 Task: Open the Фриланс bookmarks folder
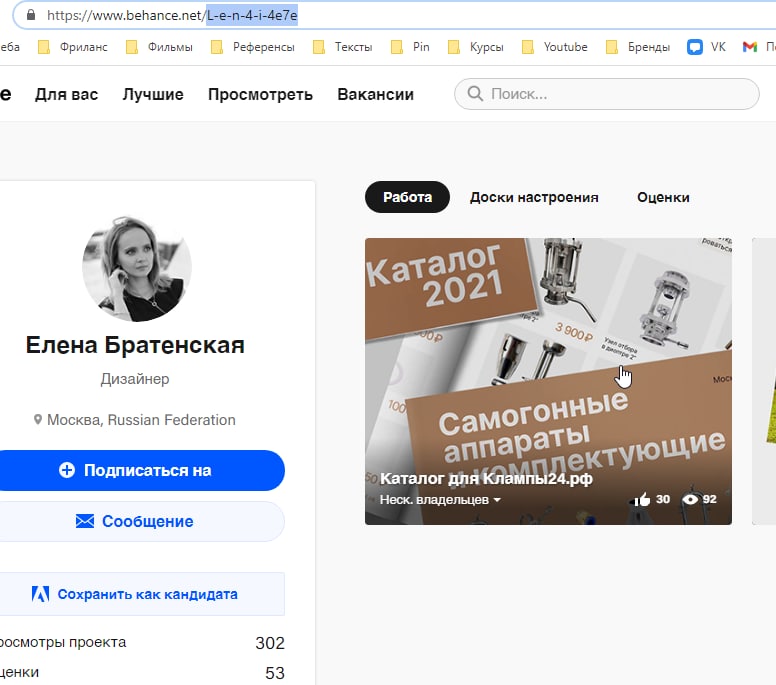point(73,47)
